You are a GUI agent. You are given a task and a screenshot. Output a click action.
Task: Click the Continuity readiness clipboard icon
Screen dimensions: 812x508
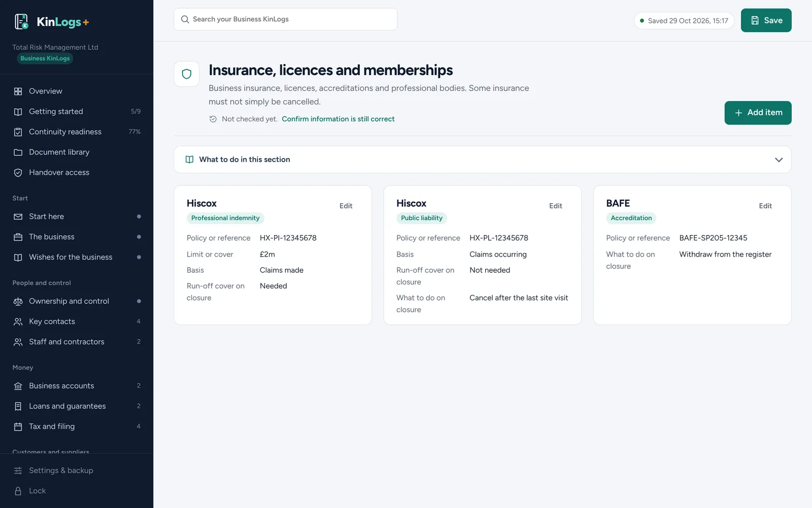coord(18,132)
